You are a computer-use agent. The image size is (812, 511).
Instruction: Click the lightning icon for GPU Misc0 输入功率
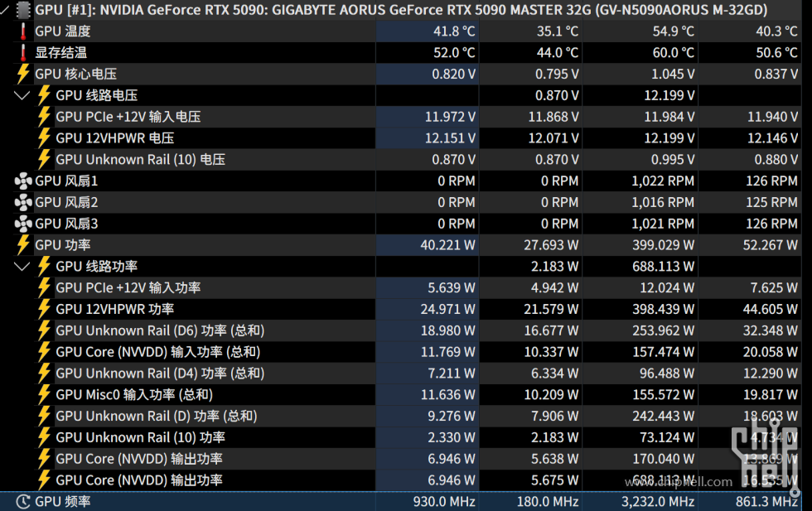pyautogui.click(x=44, y=394)
